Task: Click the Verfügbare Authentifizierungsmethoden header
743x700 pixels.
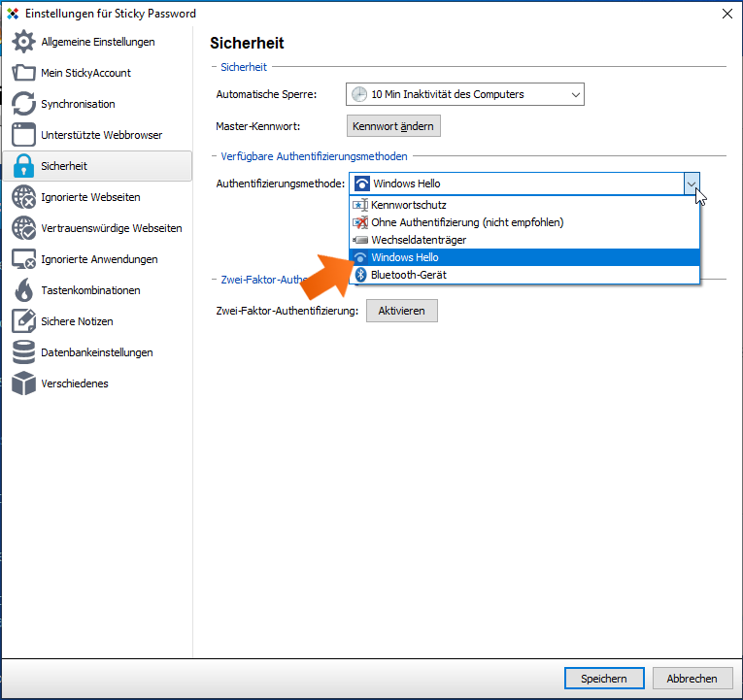Action: tap(314, 156)
